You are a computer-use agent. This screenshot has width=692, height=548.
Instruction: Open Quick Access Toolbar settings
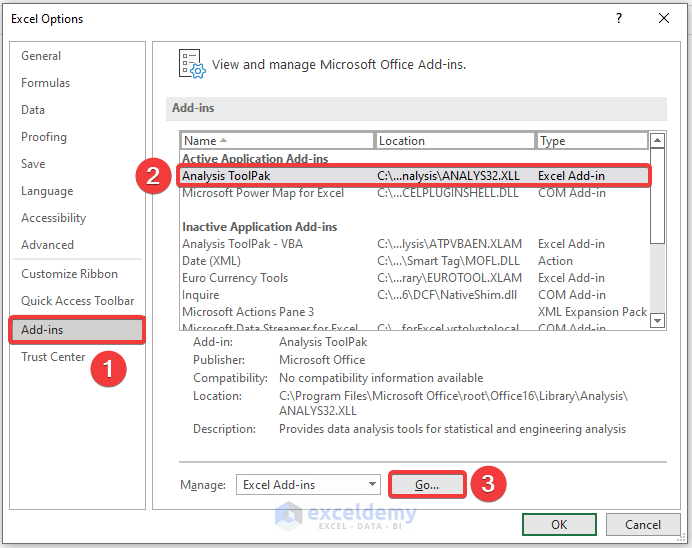(x=78, y=301)
